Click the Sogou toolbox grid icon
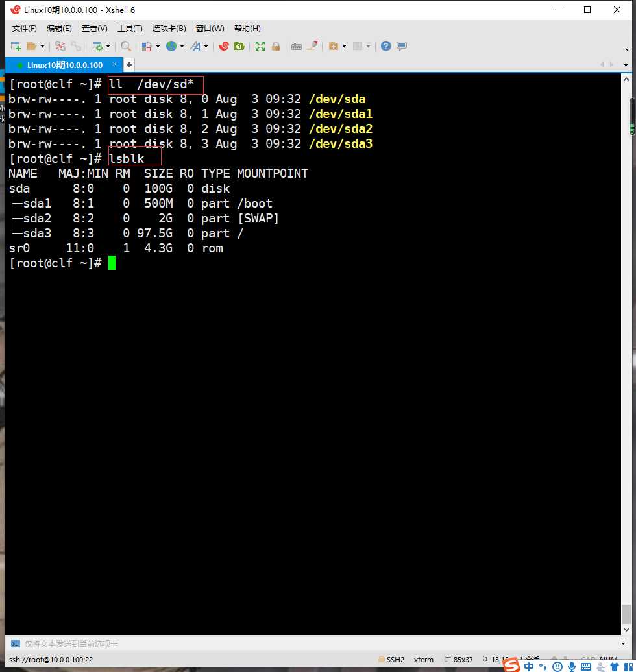The width and height of the screenshot is (636, 672). click(x=628, y=667)
